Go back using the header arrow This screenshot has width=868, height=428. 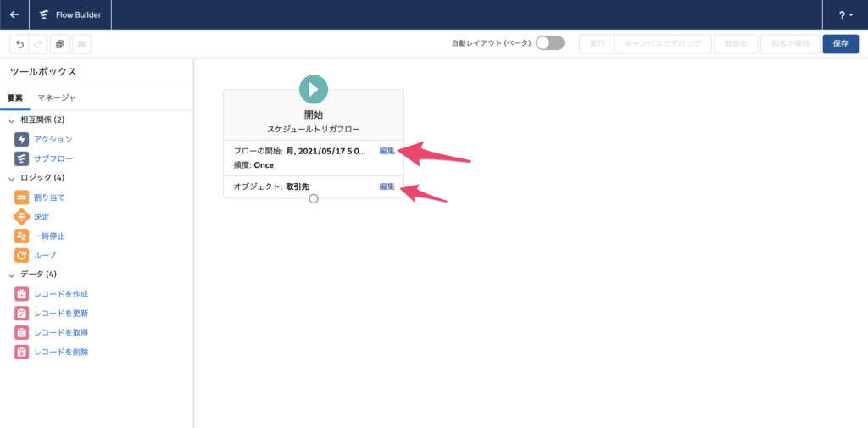tap(14, 14)
